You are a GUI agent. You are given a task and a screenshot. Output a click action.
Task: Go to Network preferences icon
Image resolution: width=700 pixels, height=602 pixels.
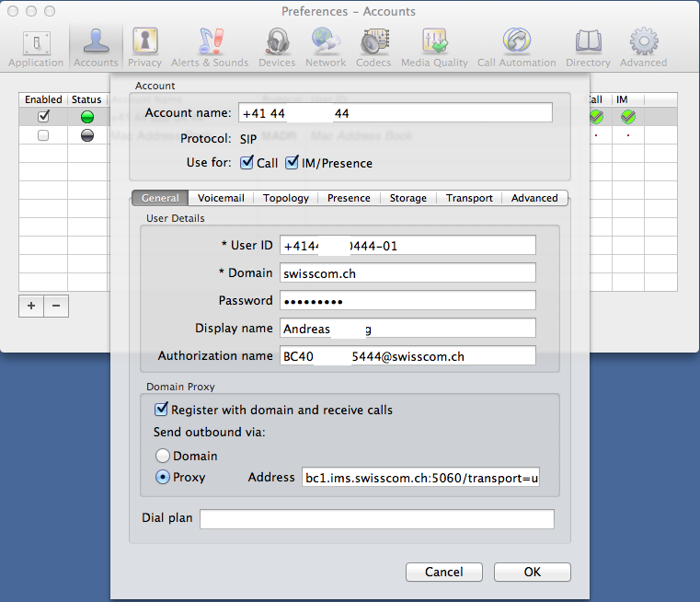coord(326,41)
